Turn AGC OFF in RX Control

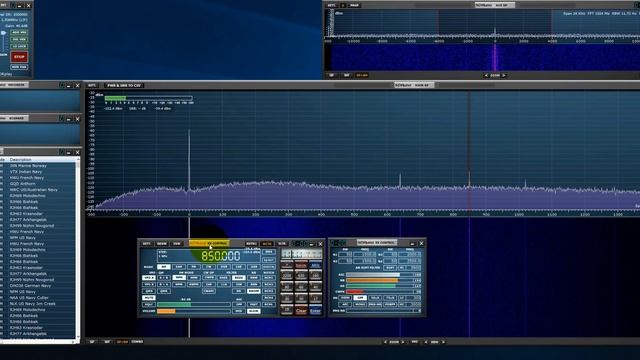(239, 304)
